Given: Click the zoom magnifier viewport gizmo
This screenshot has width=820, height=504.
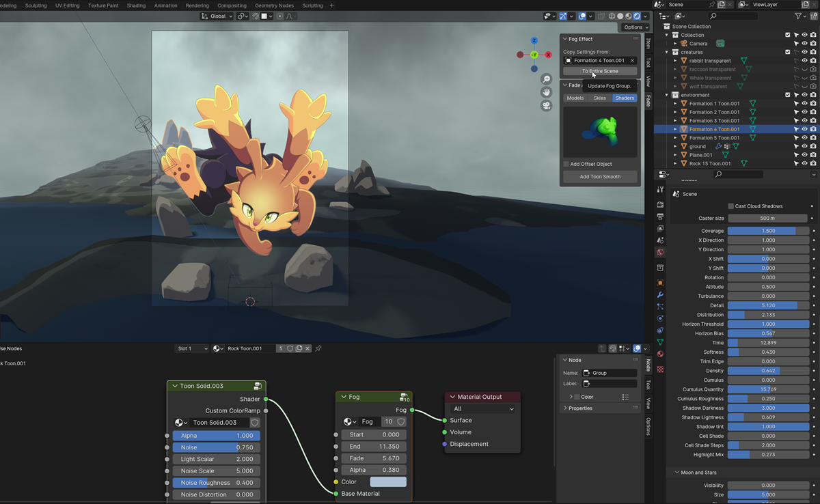Looking at the screenshot, I should tap(546, 79).
